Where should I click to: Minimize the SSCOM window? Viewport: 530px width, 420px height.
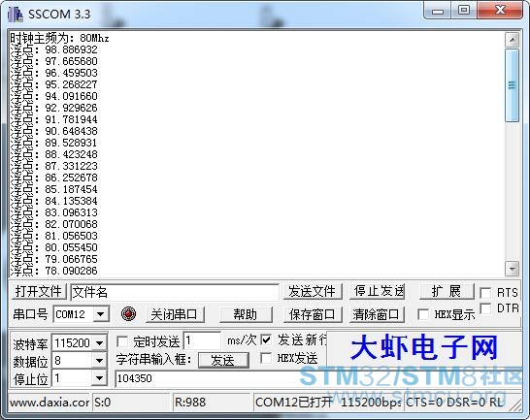(438, 12)
